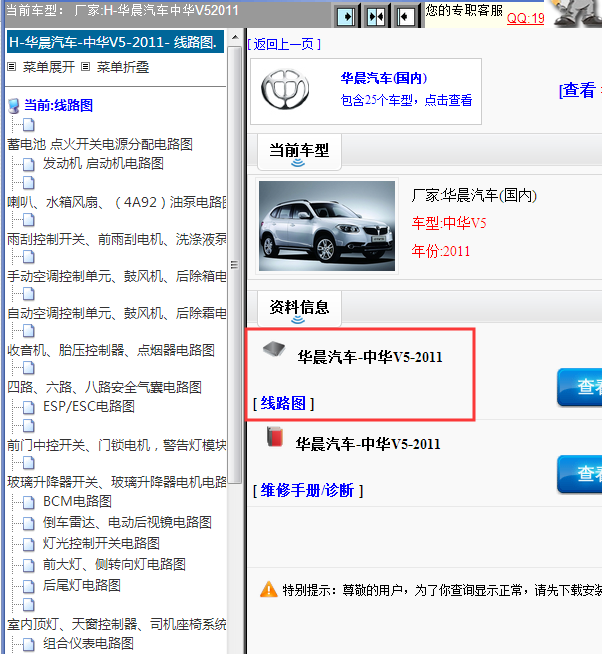Image resolution: width=602 pixels, height=654 pixels.
Task: Click the blue 查看 button beside 线路图
Action: [580, 387]
